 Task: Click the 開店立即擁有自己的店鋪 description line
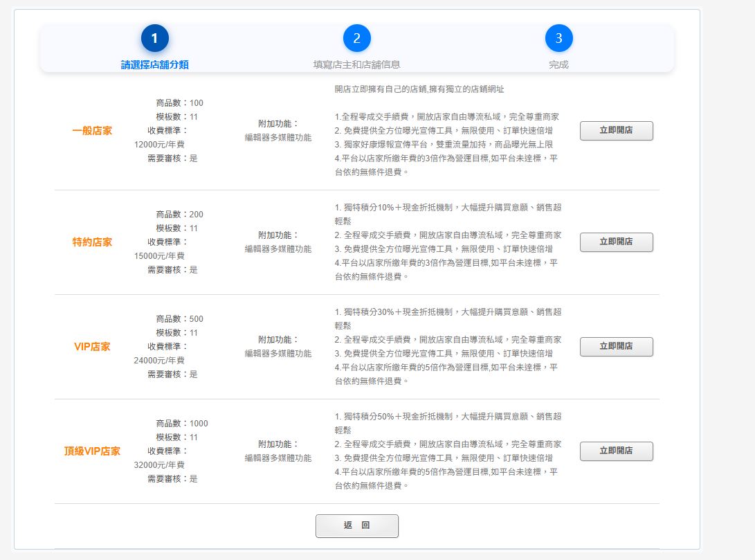[x=419, y=89]
